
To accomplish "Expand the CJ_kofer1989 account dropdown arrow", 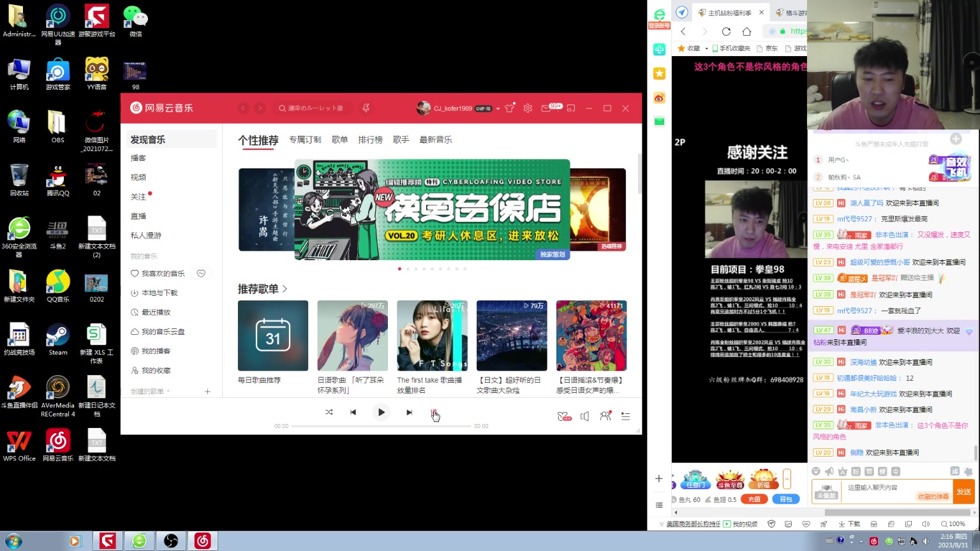I will pyautogui.click(x=498, y=108).
